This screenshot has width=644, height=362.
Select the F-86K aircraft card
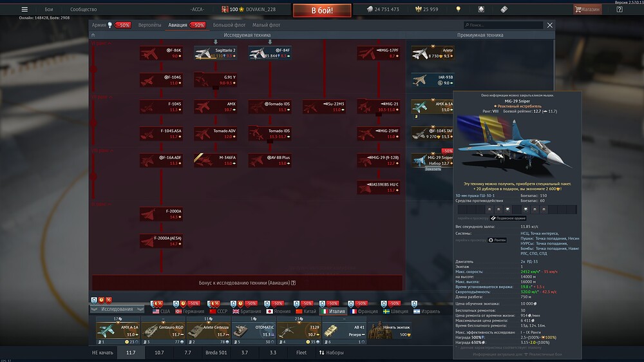pyautogui.click(x=161, y=53)
